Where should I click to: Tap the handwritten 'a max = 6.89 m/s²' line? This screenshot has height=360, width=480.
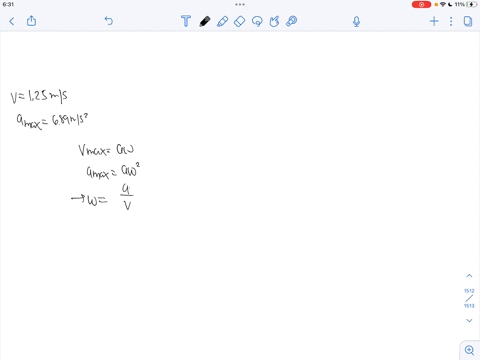pyautogui.click(x=52, y=121)
